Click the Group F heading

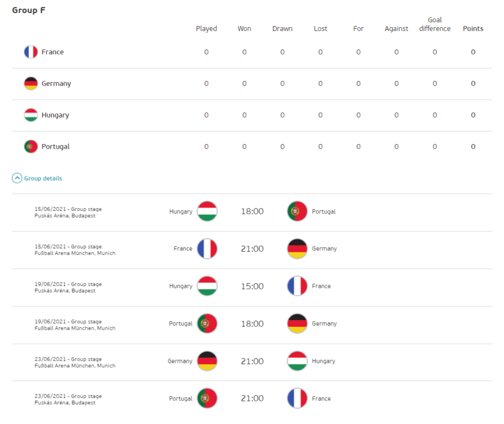(29, 10)
